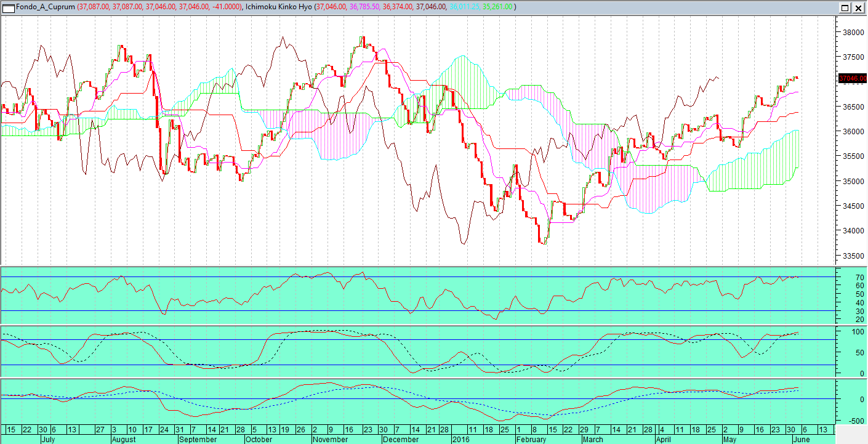Screen dimensions: 868x444
Task: Select the Ichimoku Kinko Hyo indicator label
Action: [278, 7]
